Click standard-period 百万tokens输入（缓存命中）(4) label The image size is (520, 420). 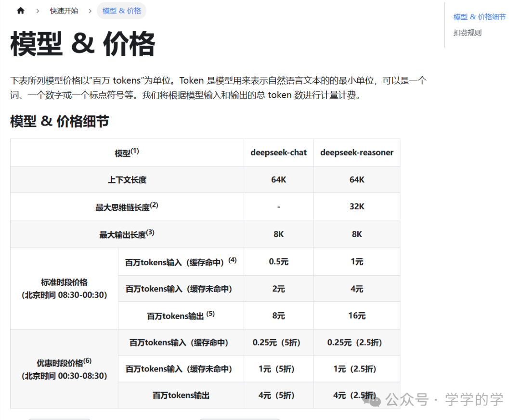[x=181, y=262]
